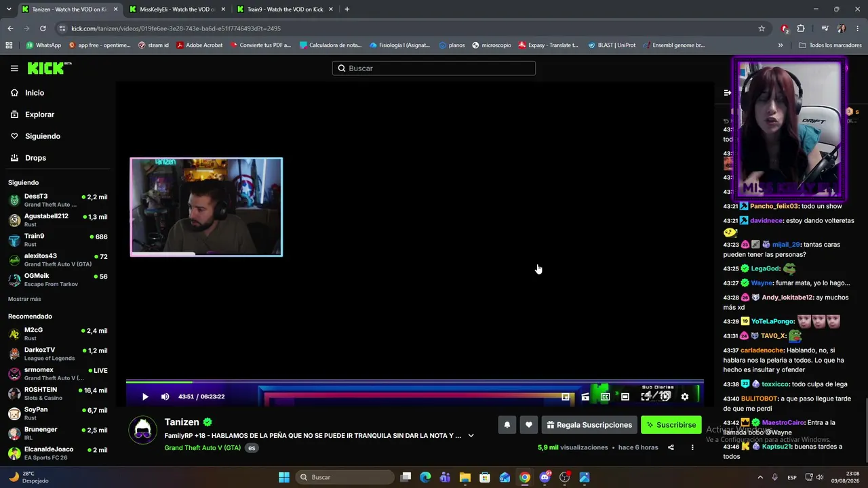Share the VOD via the share icon
The height and width of the screenshot is (488, 868).
671,447
